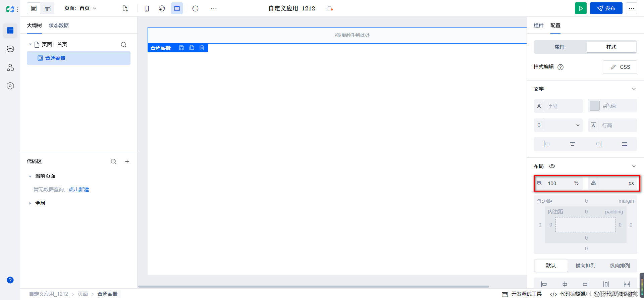Save the 普通容器 as a template
644x300 pixels.
[181, 48]
